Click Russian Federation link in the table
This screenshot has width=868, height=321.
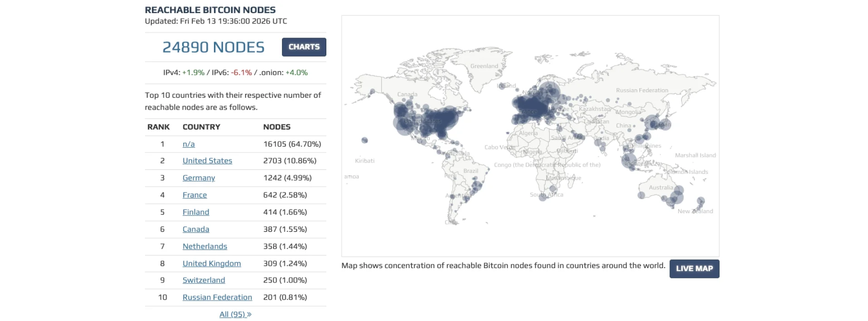coord(217,297)
